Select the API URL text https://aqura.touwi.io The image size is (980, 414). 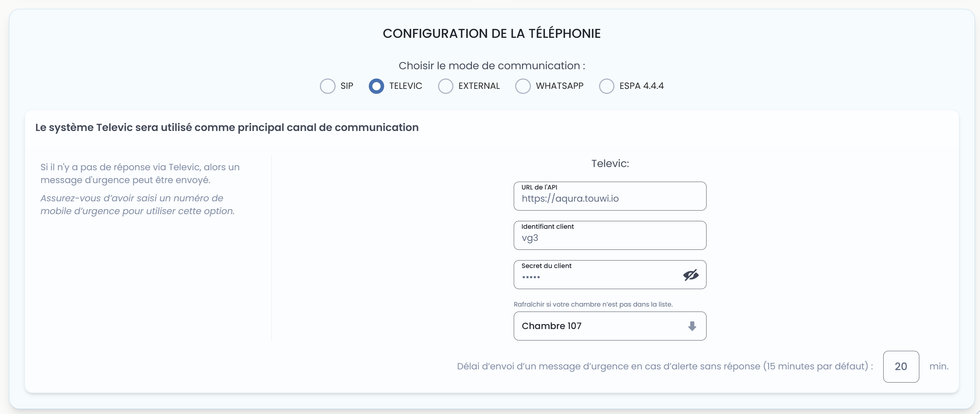(569, 198)
